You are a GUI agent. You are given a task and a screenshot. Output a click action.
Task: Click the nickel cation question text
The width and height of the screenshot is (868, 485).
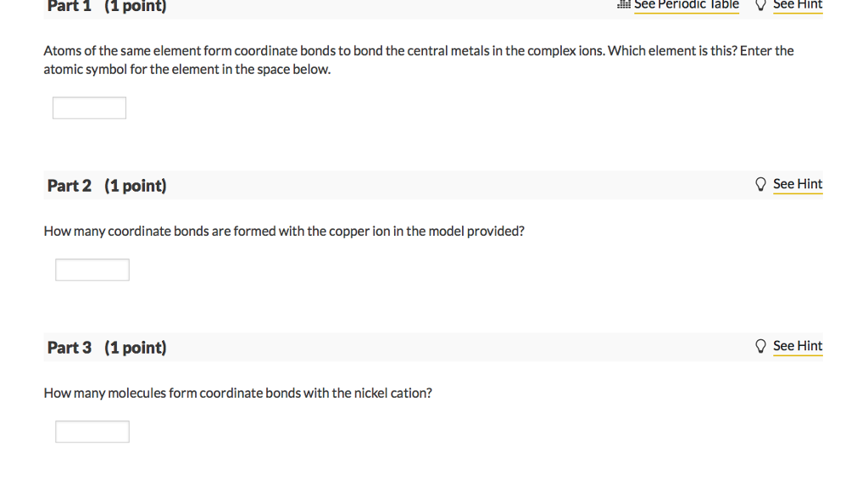[237, 393]
